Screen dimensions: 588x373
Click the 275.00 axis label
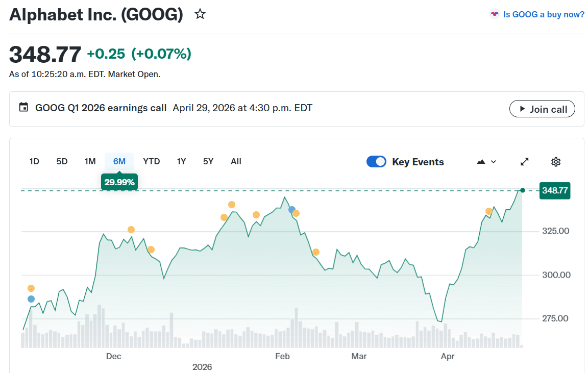pyautogui.click(x=555, y=318)
